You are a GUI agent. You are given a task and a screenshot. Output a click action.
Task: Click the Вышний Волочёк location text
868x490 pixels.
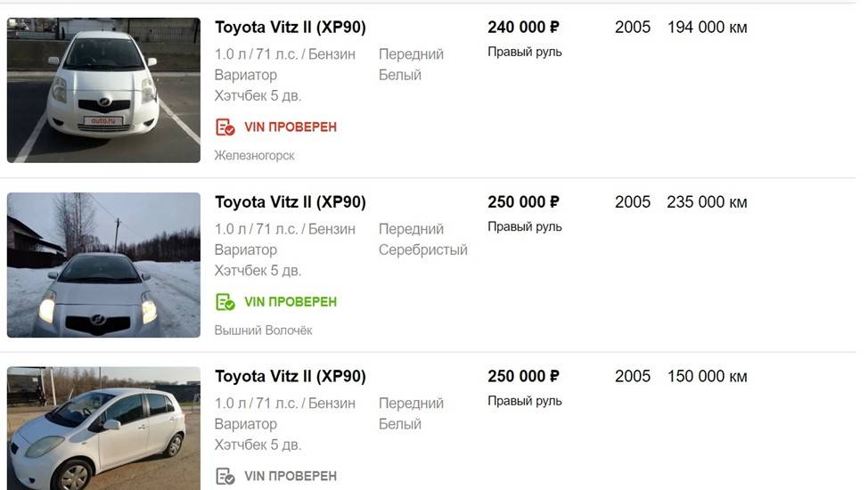[x=263, y=331]
